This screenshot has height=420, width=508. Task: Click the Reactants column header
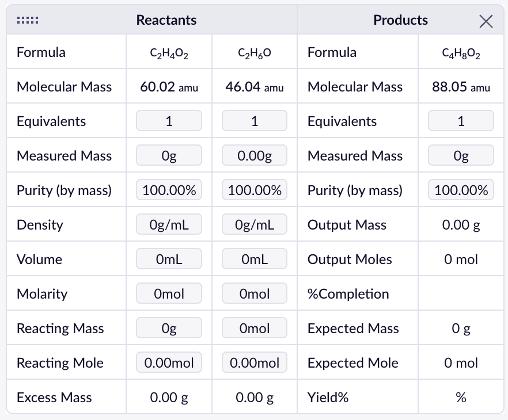click(x=166, y=20)
